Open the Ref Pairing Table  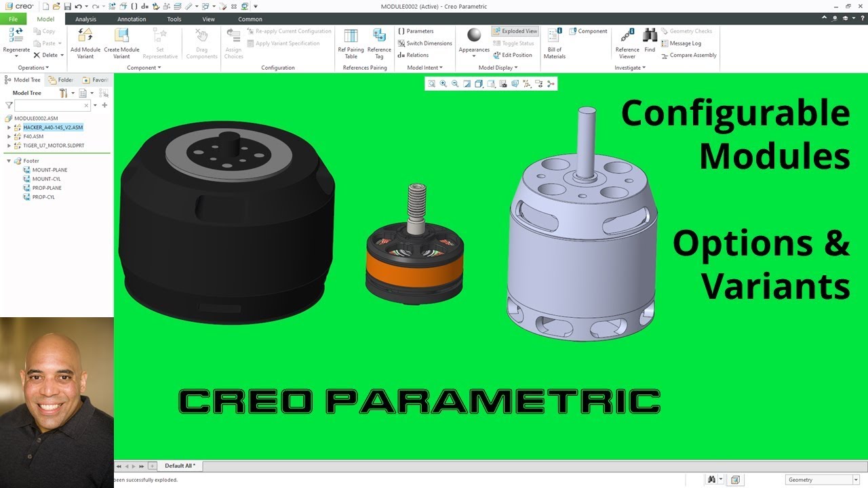coord(351,43)
